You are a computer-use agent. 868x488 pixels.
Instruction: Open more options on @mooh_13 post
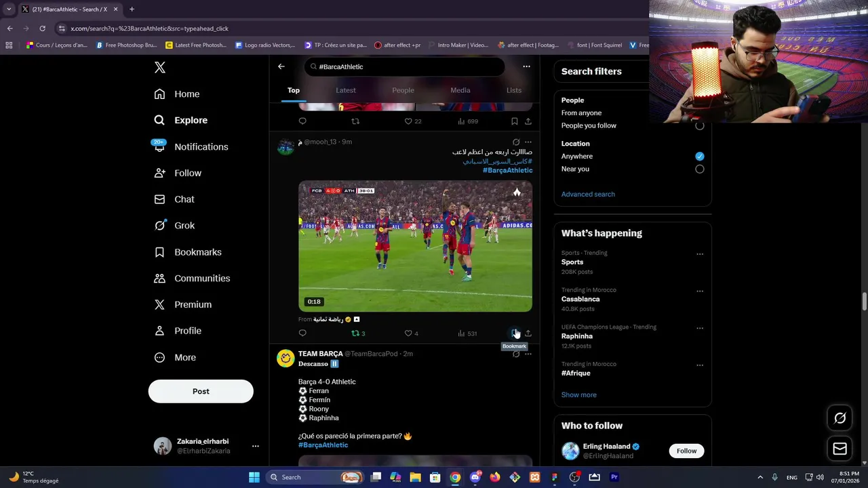pos(528,142)
